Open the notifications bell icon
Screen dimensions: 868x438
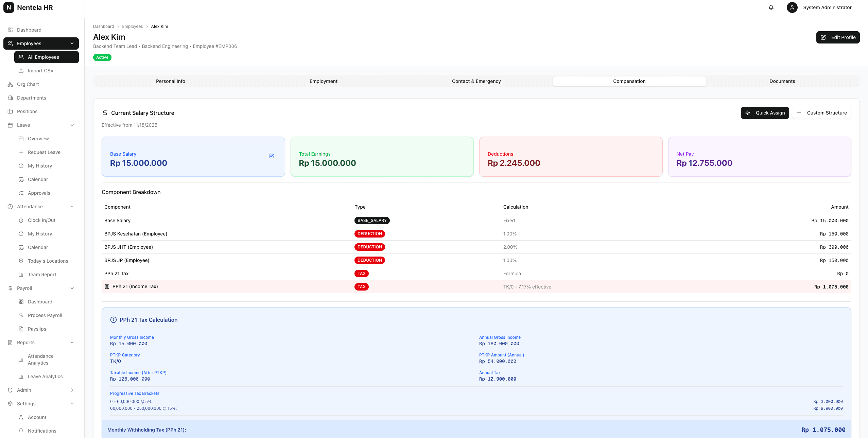click(x=771, y=7)
